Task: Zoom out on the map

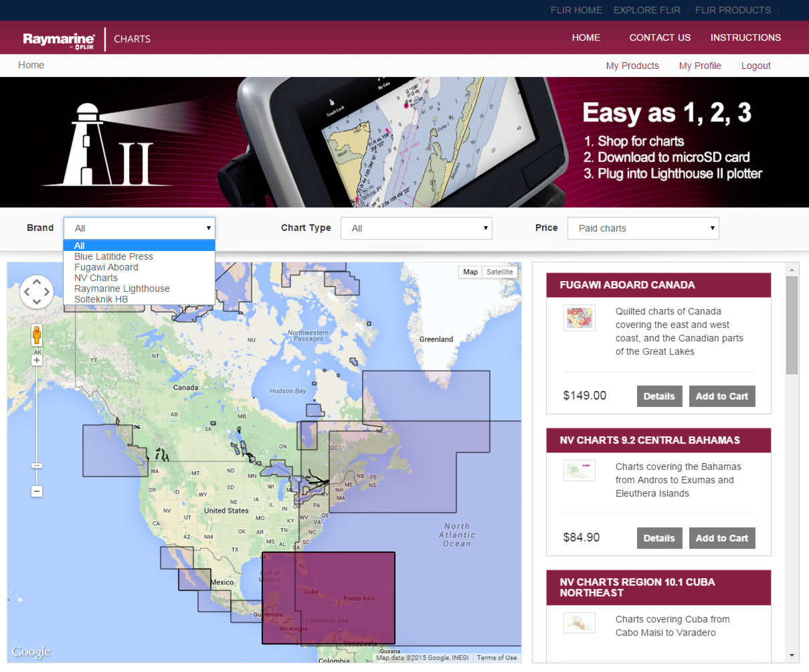Action: pyautogui.click(x=37, y=491)
